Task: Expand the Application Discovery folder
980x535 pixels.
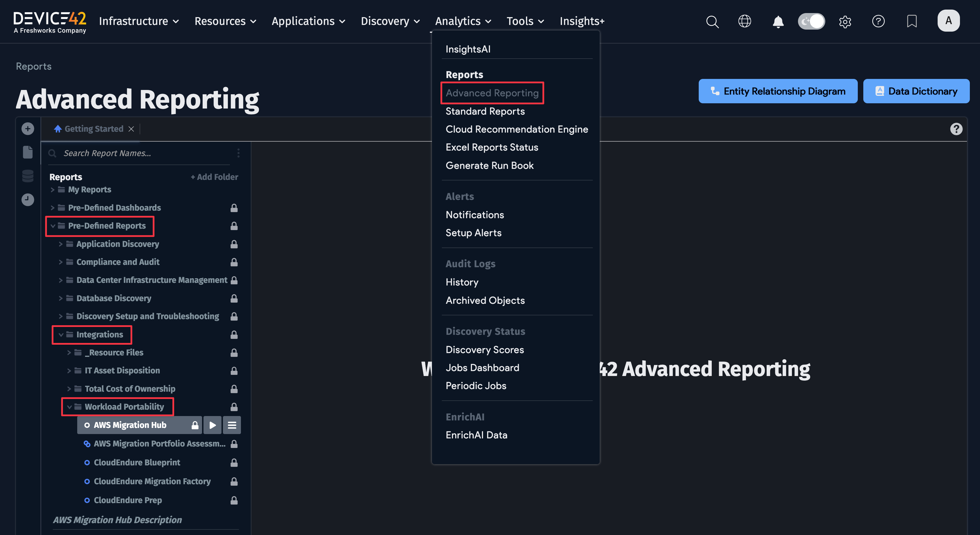Action: 60,244
